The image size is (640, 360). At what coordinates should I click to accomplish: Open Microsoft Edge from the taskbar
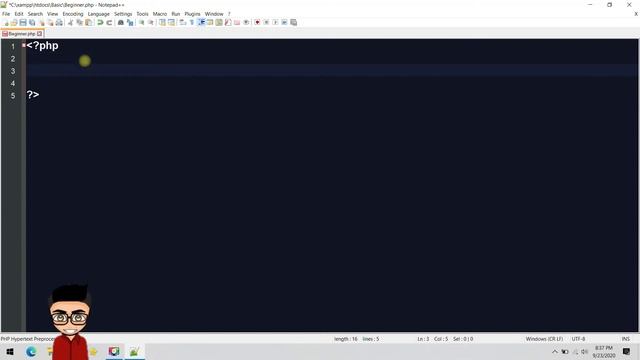[31, 351]
